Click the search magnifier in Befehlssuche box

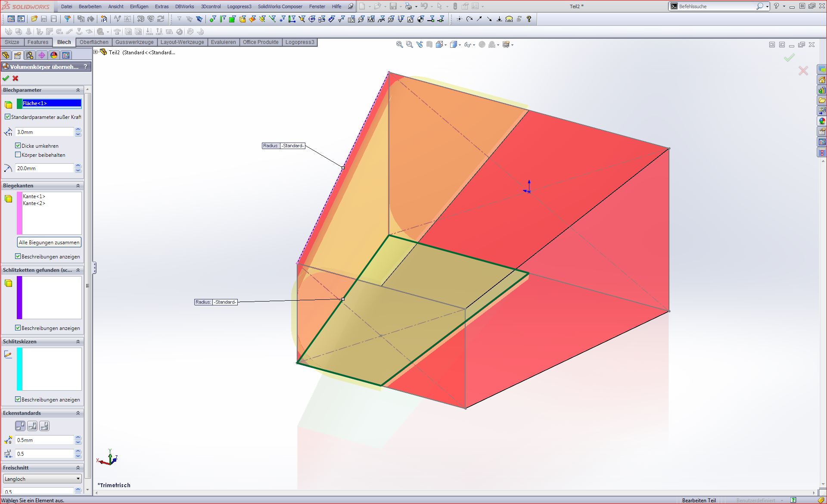point(760,6)
